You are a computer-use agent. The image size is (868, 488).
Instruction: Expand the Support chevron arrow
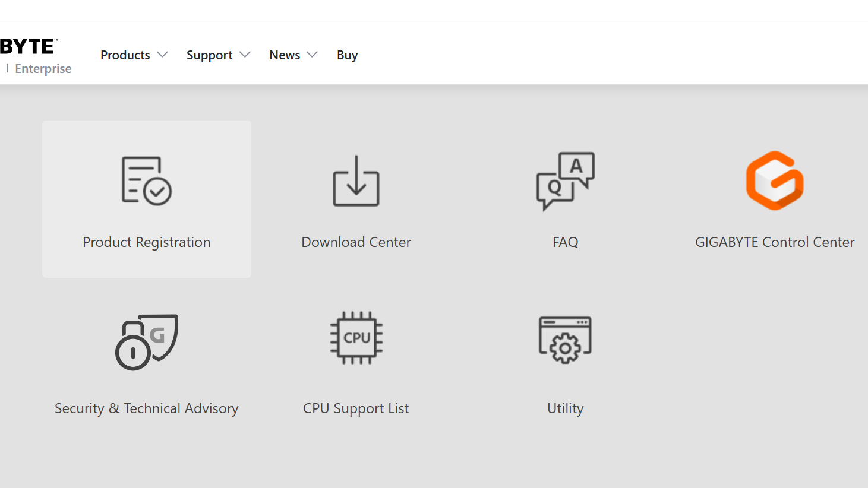coord(245,55)
